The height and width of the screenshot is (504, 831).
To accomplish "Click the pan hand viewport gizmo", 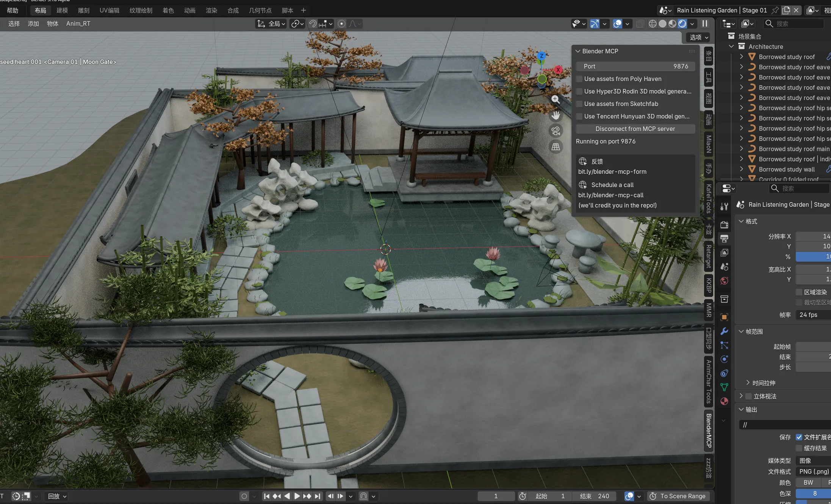I will pyautogui.click(x=556, y=115).
